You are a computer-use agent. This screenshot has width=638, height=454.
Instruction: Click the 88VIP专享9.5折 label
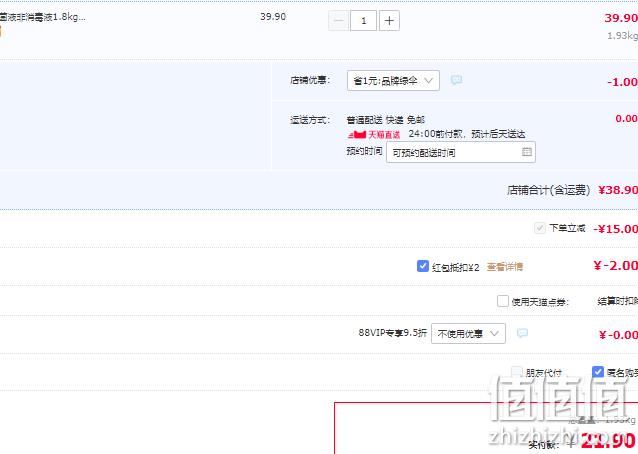393,333
